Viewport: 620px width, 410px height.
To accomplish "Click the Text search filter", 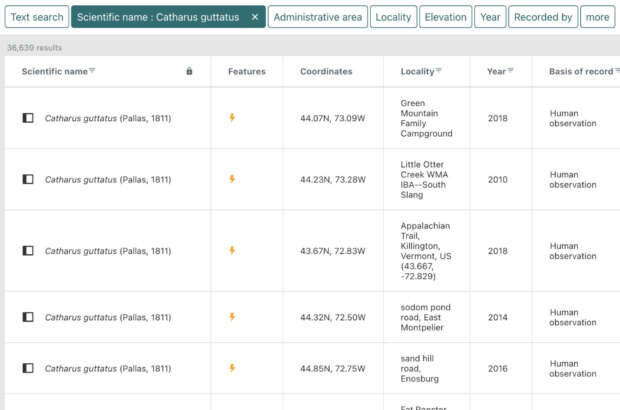I will [36, 17].
